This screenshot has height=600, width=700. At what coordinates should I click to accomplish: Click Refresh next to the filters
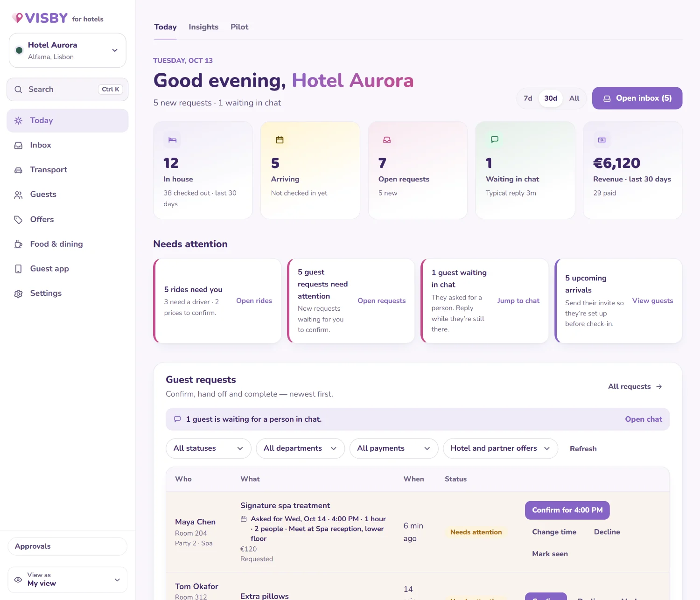[x=583, y=449]
